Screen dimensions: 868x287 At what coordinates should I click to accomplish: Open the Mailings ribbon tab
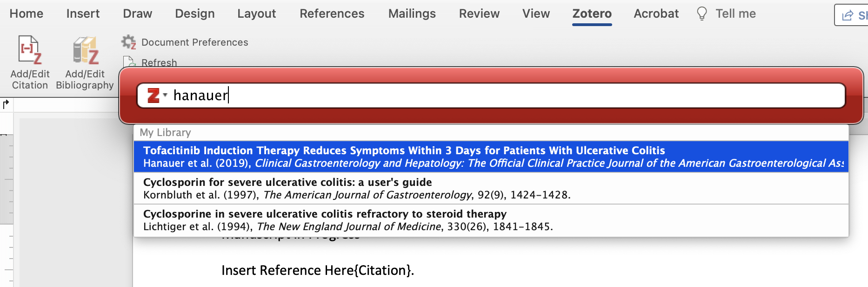click(x=412, y=14)
